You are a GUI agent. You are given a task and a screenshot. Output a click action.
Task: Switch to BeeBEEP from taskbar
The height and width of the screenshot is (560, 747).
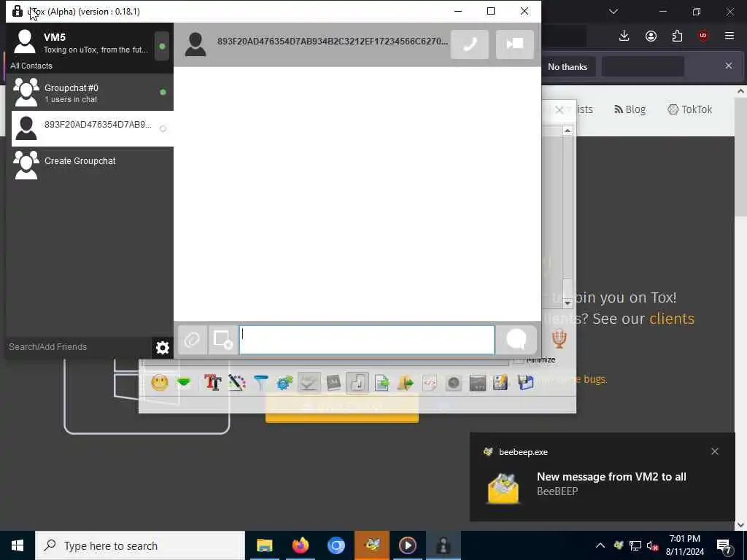point(372,545)
